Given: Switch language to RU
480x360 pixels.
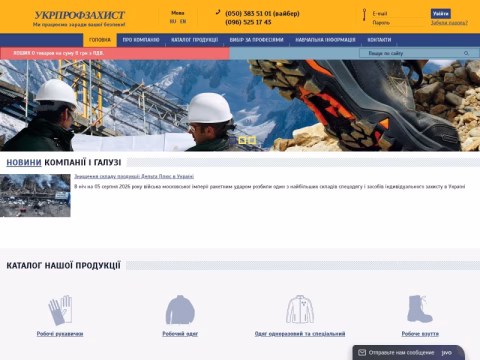Looking at the screenshot, I should point(173,21).
